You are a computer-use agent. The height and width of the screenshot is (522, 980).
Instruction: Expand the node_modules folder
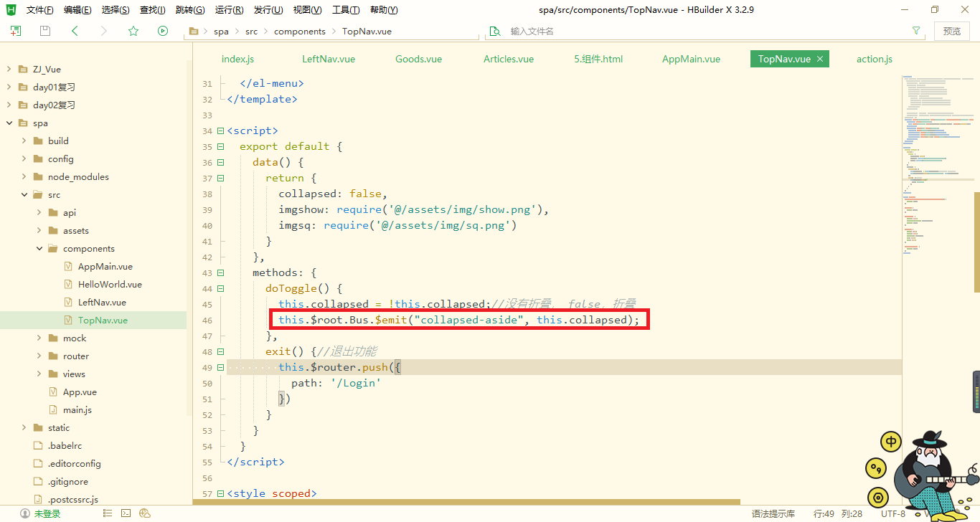point(24,177)
